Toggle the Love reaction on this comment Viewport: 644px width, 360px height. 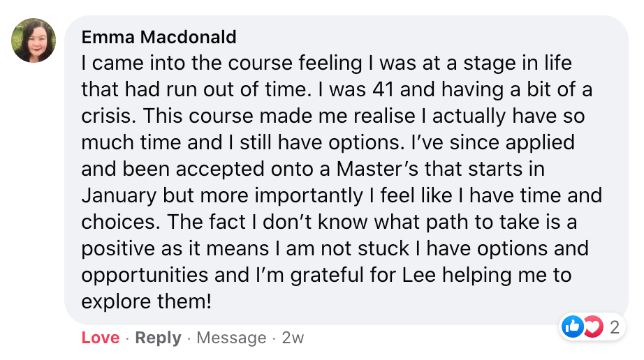101,338
